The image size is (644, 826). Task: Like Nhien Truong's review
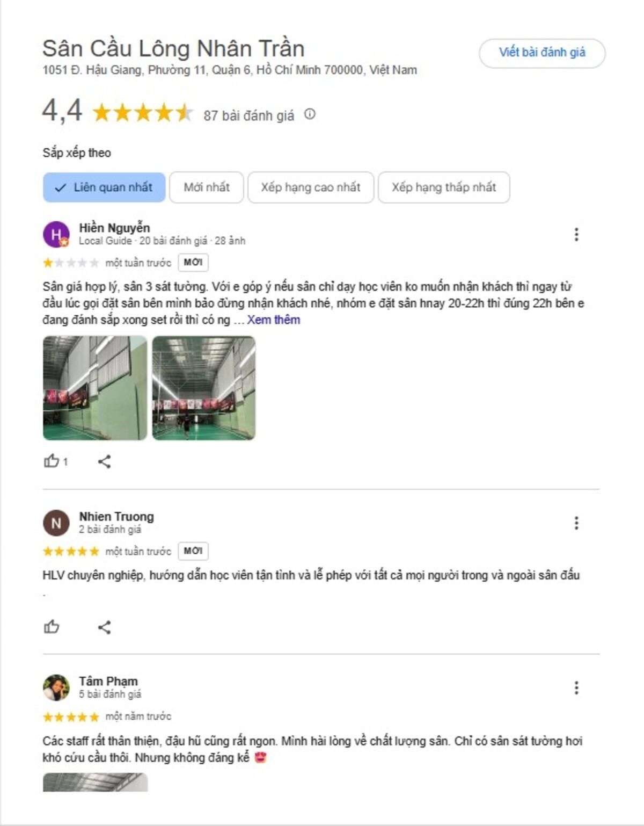point(52,626)
